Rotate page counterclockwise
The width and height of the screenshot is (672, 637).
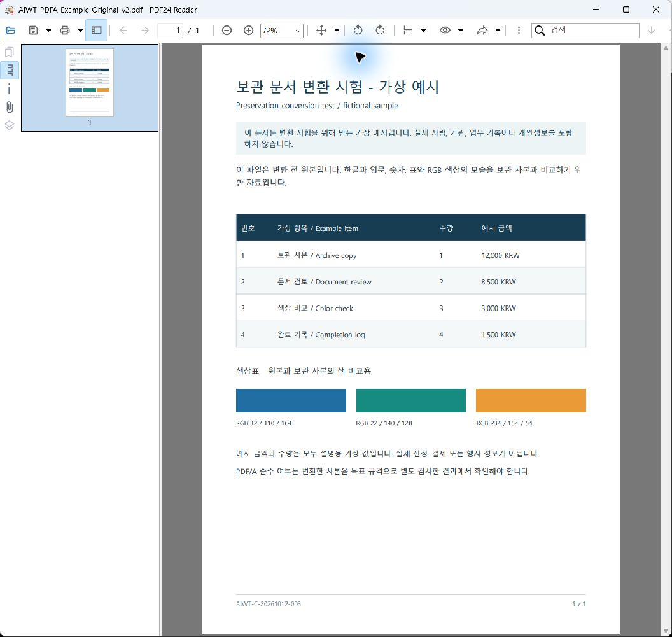click(x=358, y=31)
